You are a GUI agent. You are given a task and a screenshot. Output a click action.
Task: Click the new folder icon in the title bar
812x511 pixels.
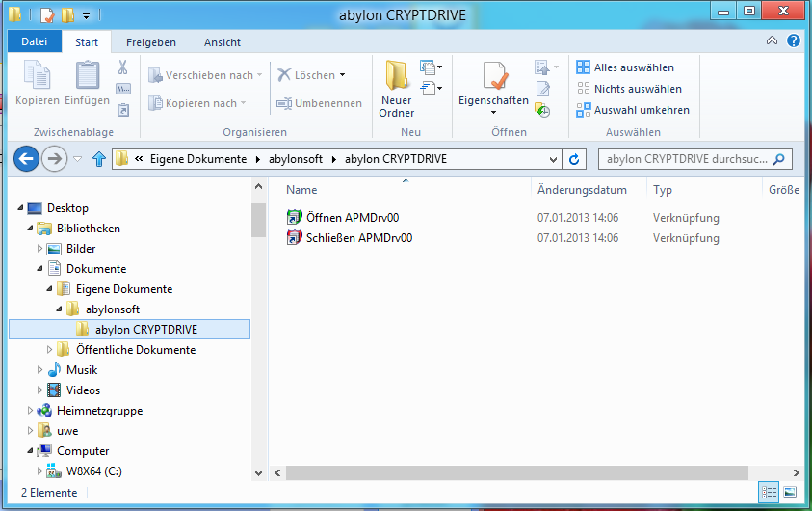click(67, 15)
